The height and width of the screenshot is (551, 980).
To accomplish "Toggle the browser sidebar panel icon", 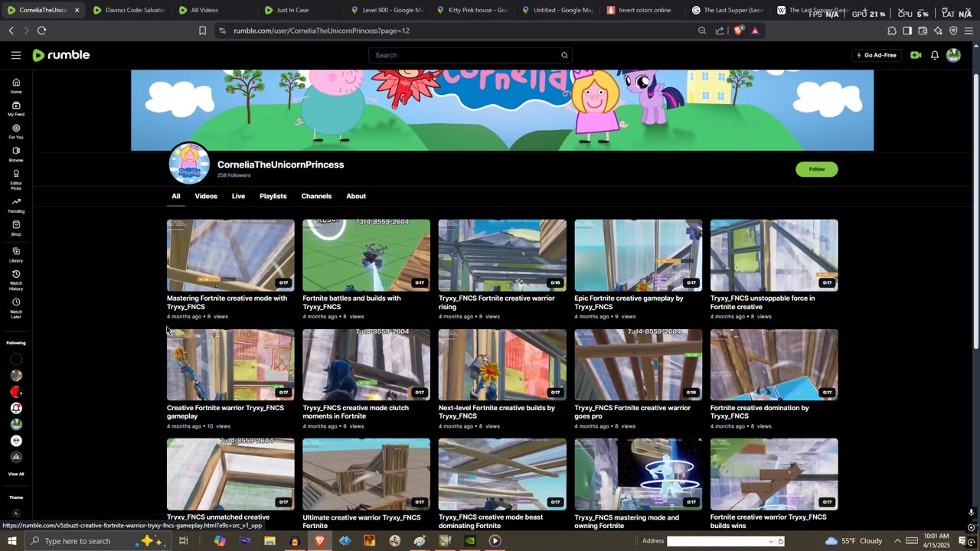I will [907, 31].
